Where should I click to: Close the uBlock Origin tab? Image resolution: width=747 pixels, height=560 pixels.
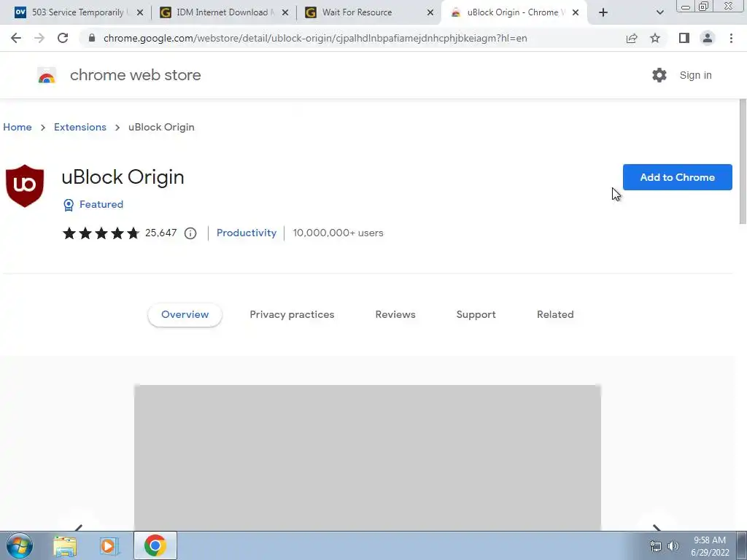[x=576, y=13]
